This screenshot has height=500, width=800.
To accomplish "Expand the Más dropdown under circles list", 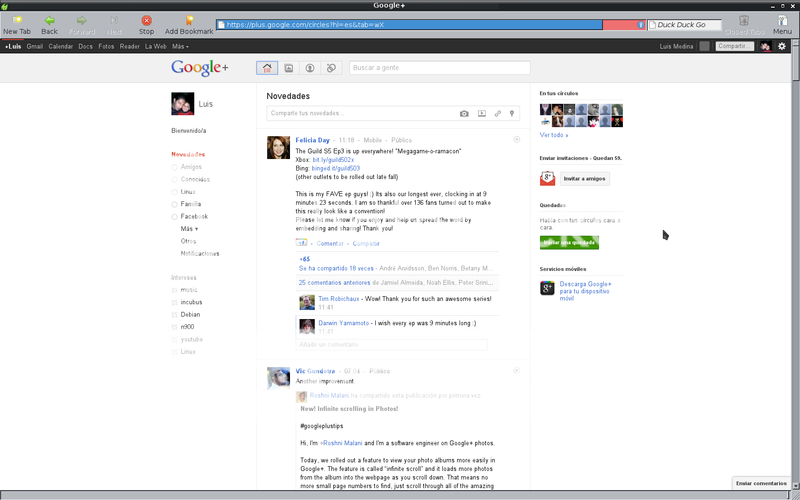I will click(x=189, y=229).
